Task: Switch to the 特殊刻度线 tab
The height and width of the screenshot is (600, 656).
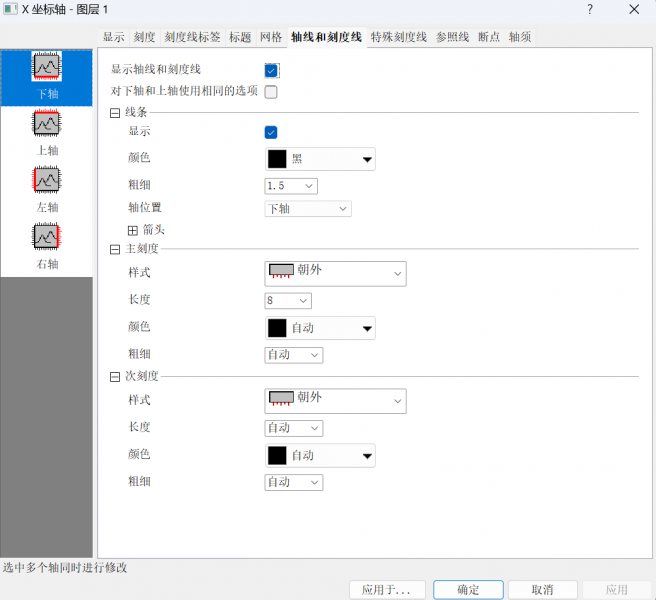Action: [399, 37]
